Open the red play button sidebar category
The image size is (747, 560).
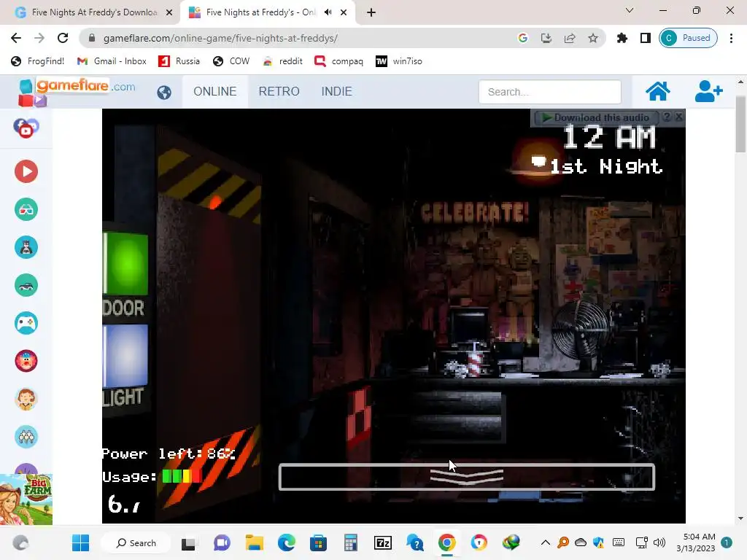(x=26, y=171)
